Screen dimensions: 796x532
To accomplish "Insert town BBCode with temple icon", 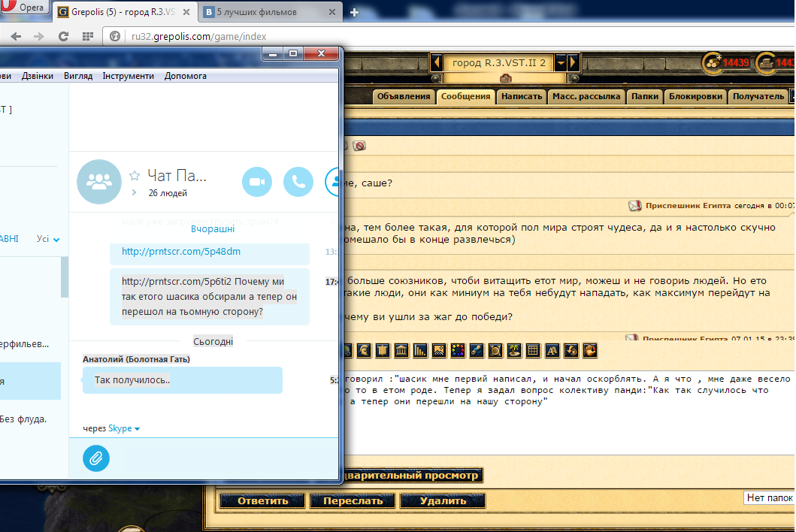I will coord(401,351).
